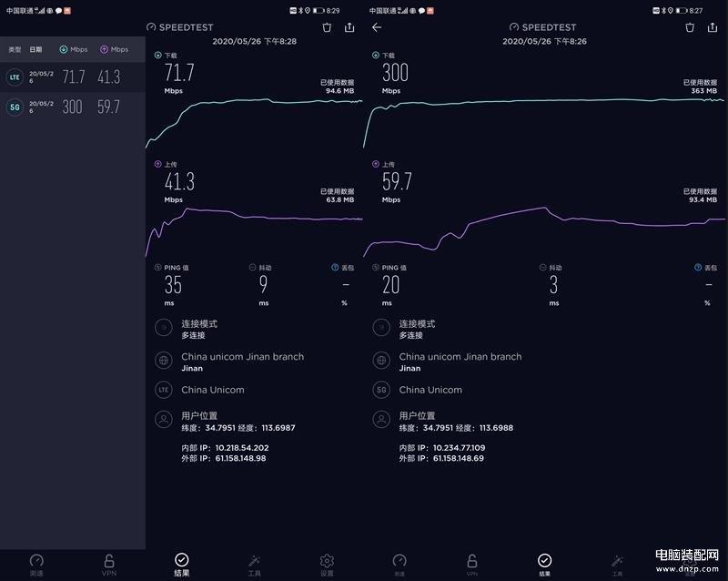Tap data used value 363 MB
Screen dimensions: 728x581
703,91
